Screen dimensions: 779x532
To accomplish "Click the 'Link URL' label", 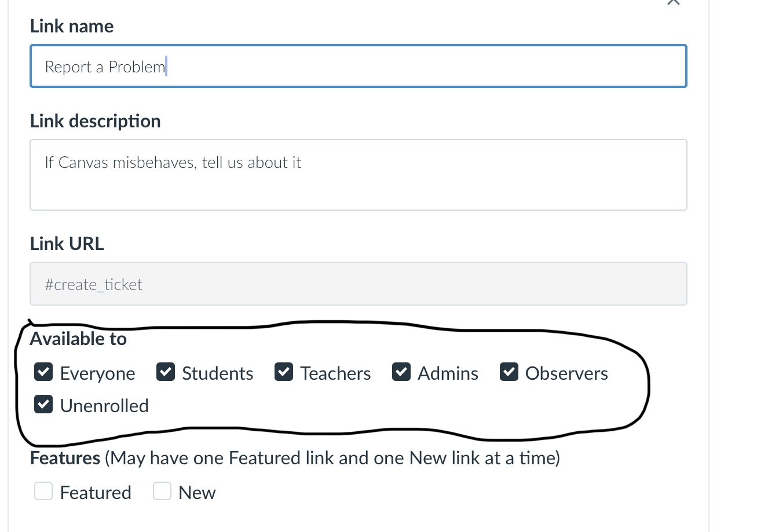I will (67, 244).
